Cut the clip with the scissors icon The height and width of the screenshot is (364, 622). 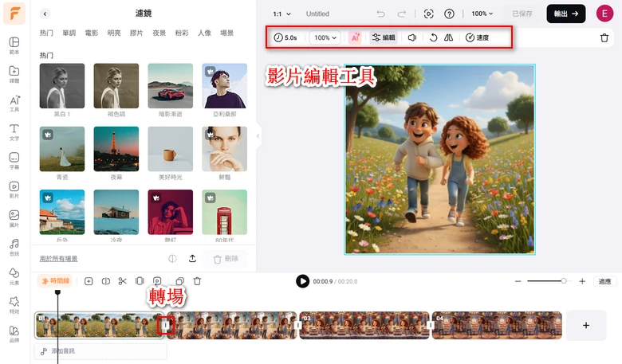tap(122, 281)
